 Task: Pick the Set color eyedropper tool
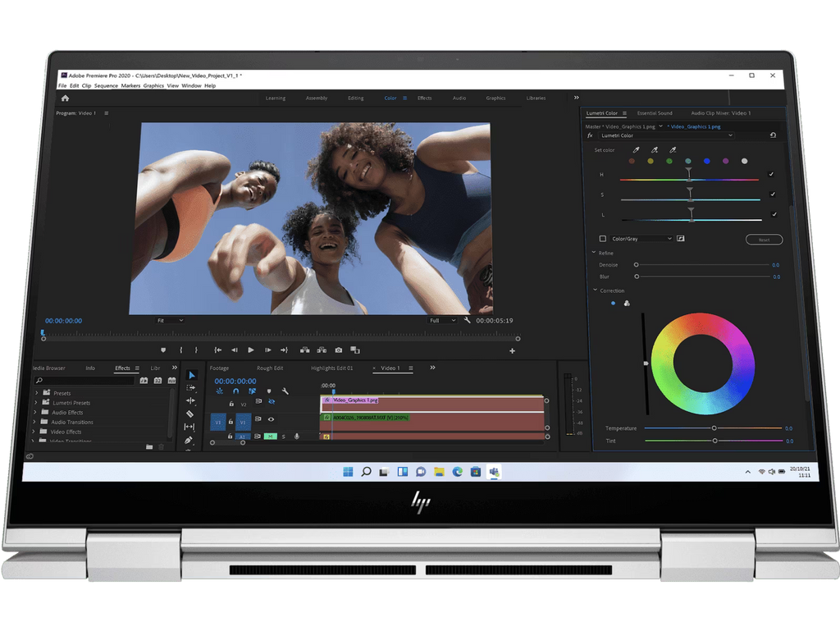(x=636, y=150)
